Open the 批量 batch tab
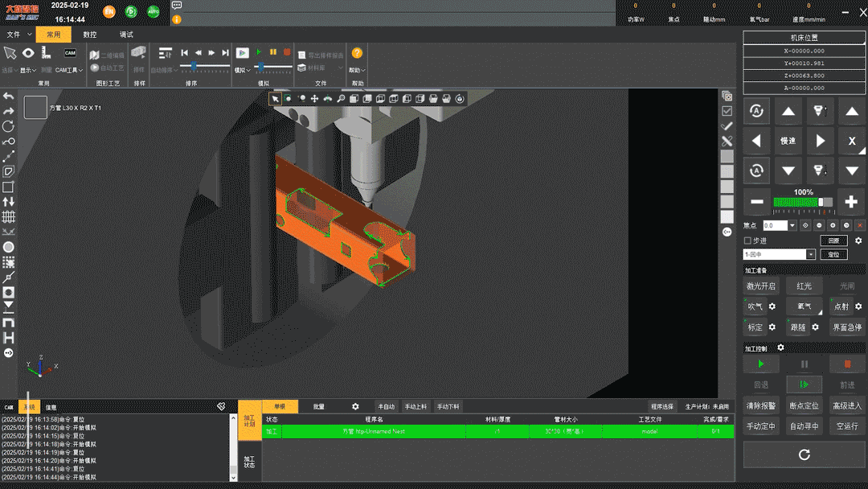Screen dimensions: 868x489 click(x=319, y=407)
